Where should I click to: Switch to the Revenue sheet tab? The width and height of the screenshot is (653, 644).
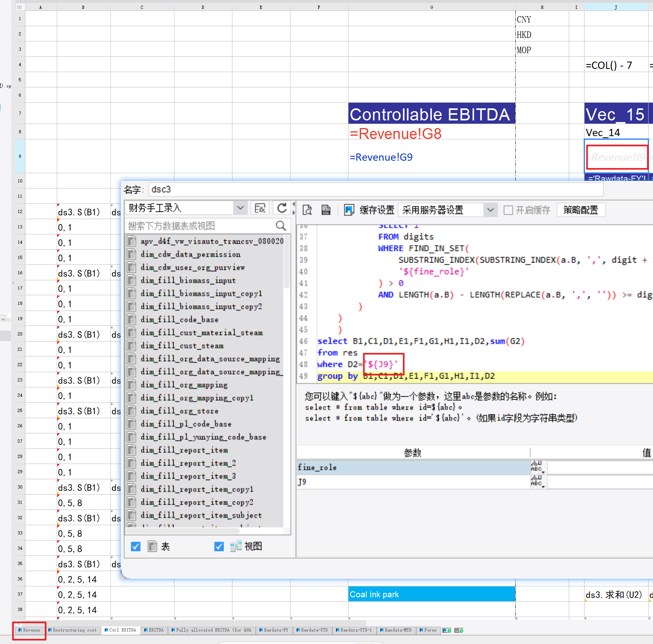click(x=29, y=630)
